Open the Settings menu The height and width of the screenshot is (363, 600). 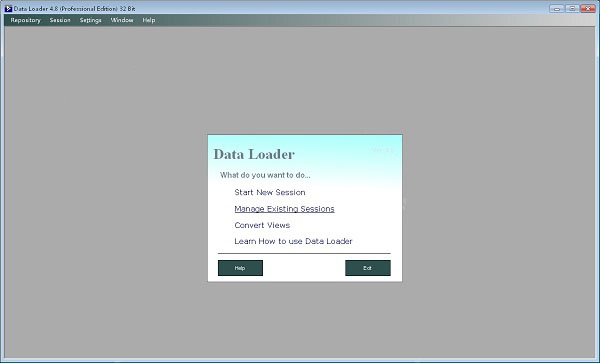[91, 20]
